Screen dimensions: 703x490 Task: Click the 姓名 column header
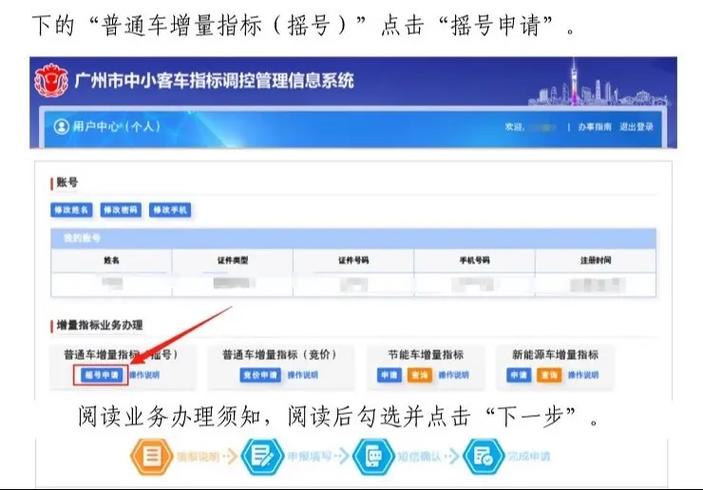pyautogui.click(x=112, y=260)
